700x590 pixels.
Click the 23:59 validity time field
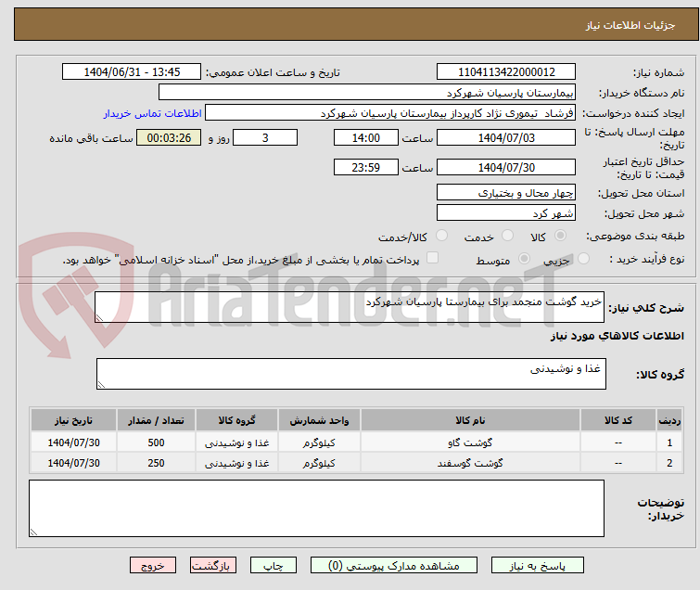[366, 168]
